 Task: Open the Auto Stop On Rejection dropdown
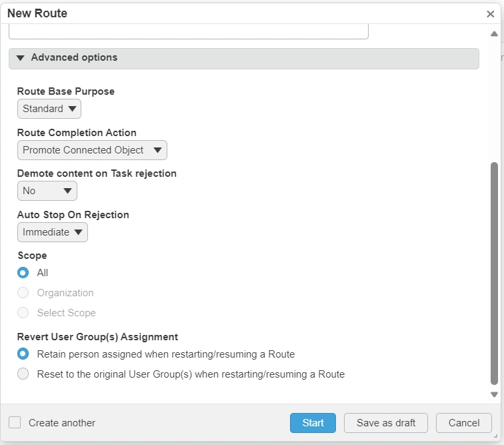[53, 232]
